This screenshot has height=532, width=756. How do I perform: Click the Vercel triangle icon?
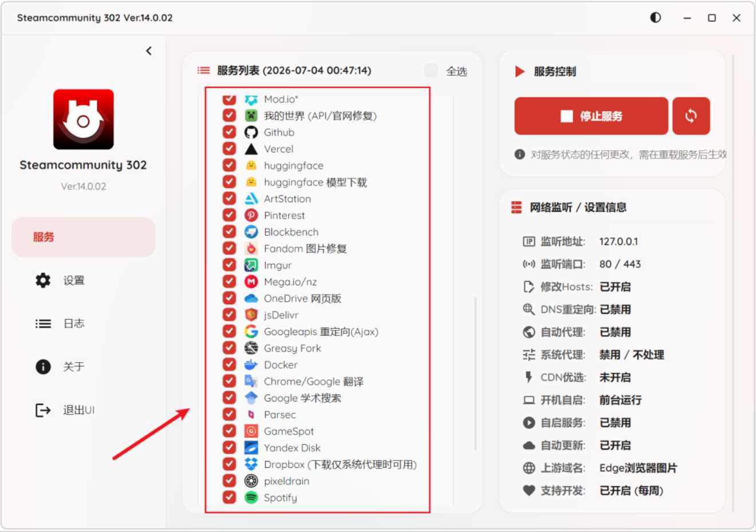pos(251,149)
